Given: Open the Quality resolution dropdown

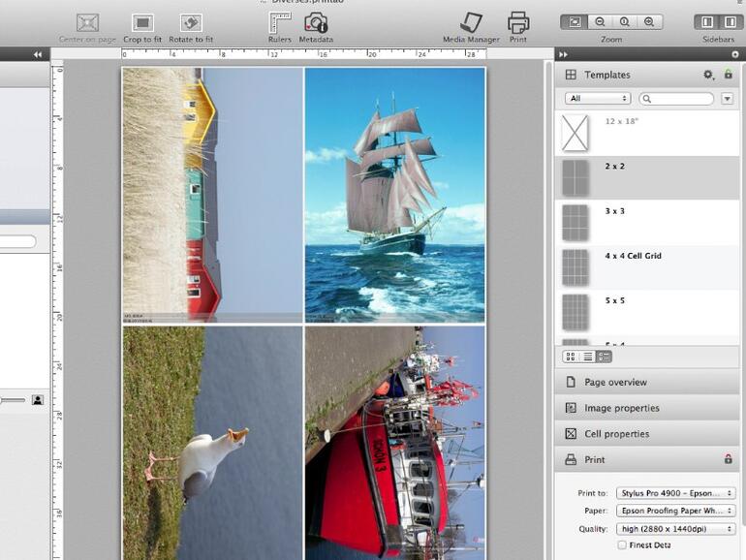Looking at the screenshot, I should tap(675, 529).
